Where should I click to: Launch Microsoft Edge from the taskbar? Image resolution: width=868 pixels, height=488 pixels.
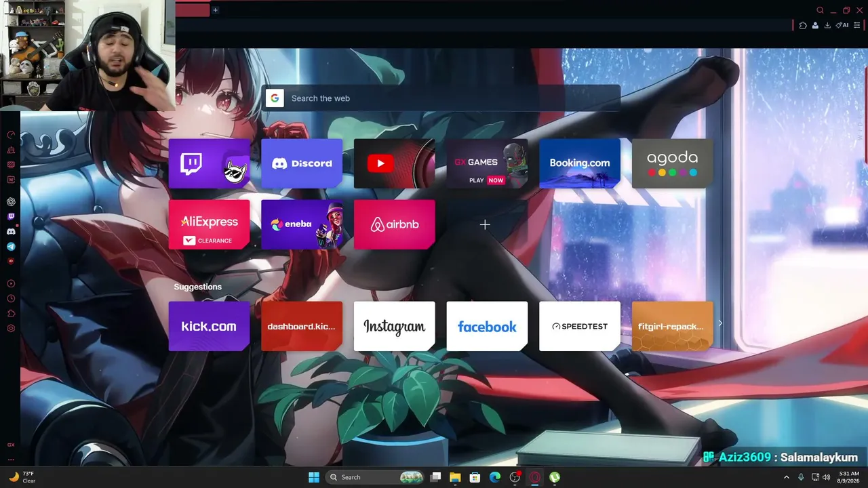[x=495, y=477]
